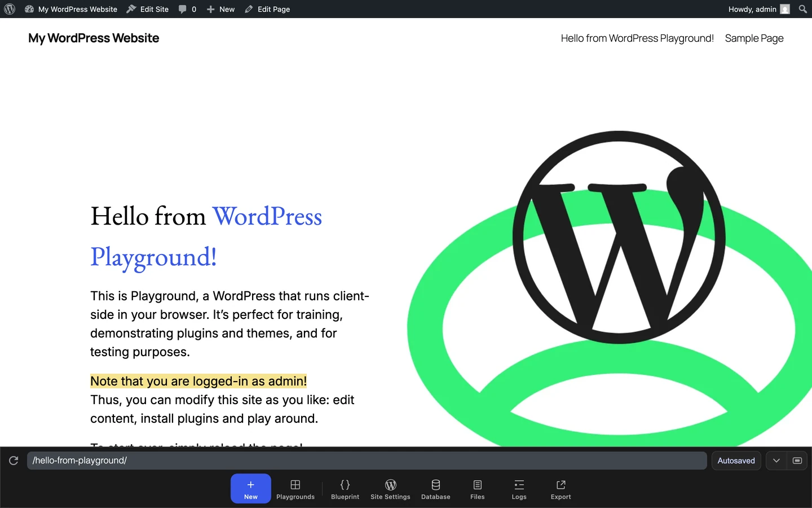The image size is (812, 508).
Task: Show the Logs panel
Action: [519, 489]
